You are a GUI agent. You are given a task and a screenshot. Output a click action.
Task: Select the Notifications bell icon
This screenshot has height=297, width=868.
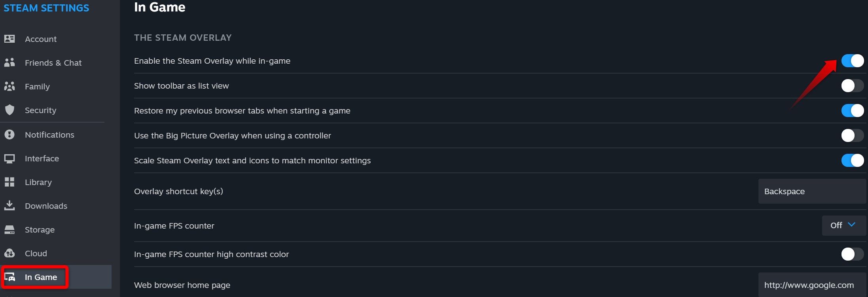tap(10, 134)
